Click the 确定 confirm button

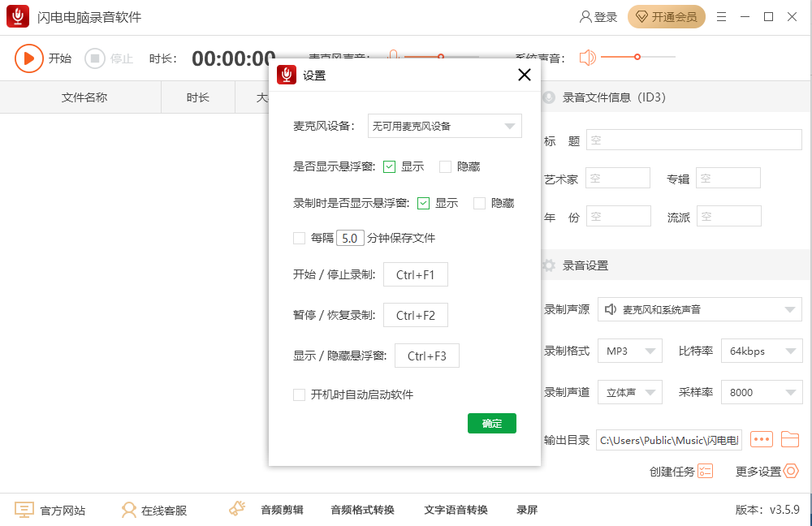click(491, 423)
